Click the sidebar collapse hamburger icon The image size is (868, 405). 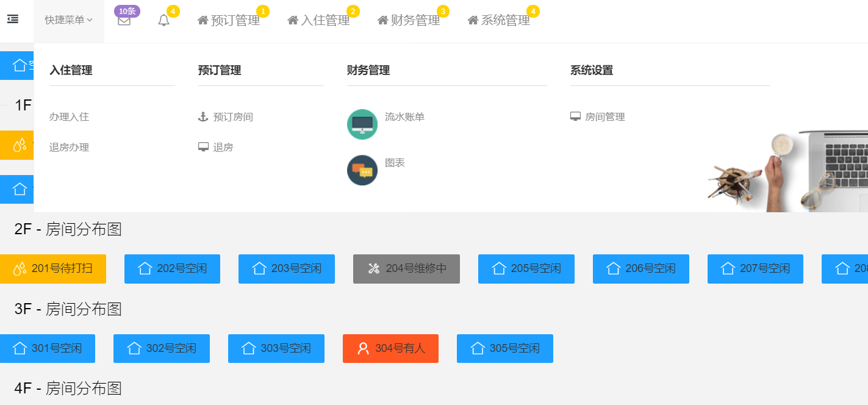(x=13, y=20)
